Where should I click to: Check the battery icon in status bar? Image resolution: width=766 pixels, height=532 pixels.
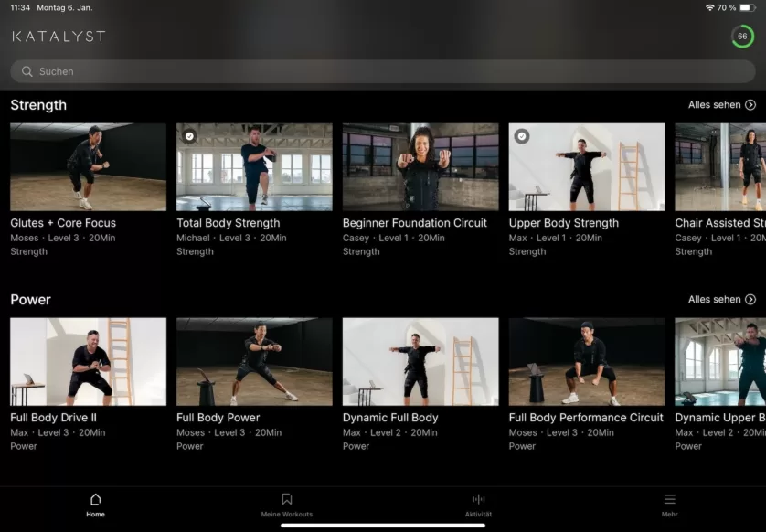(747, 7)
